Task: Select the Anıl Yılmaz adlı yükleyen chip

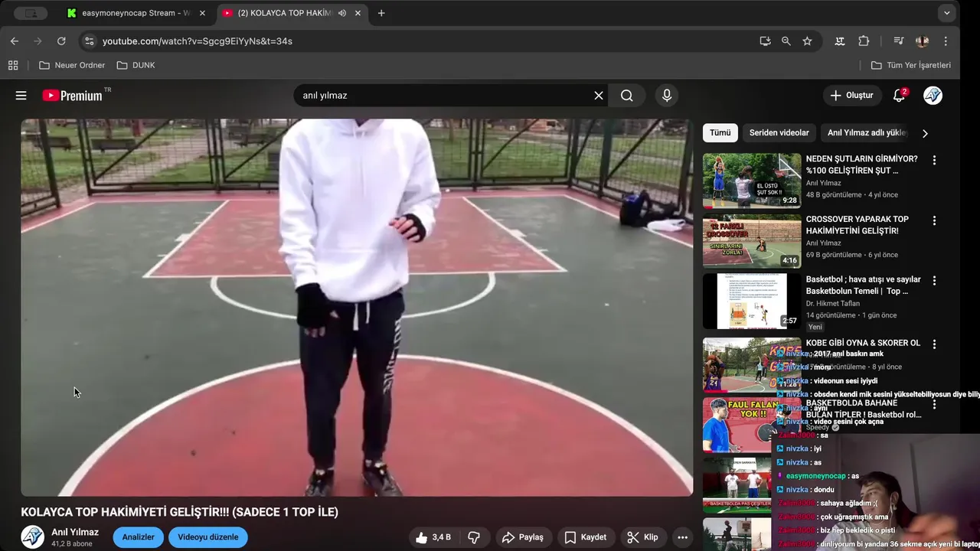Action: [867, 133]
